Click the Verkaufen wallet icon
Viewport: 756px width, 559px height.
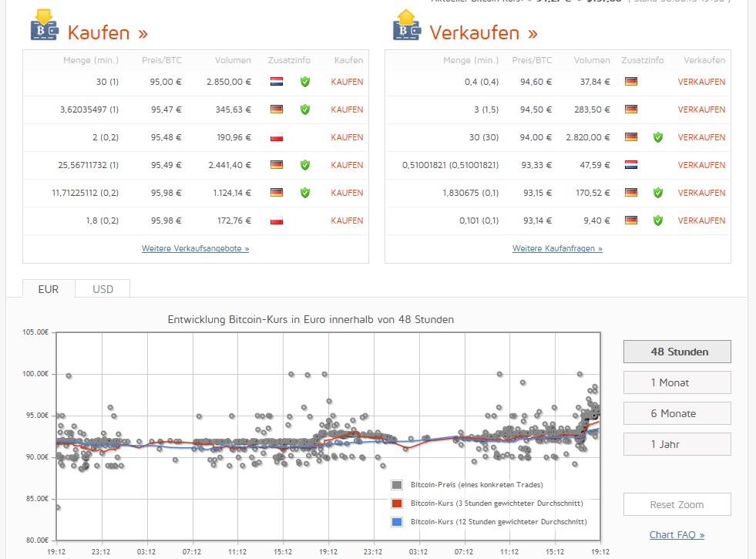[x=406, y=25]
